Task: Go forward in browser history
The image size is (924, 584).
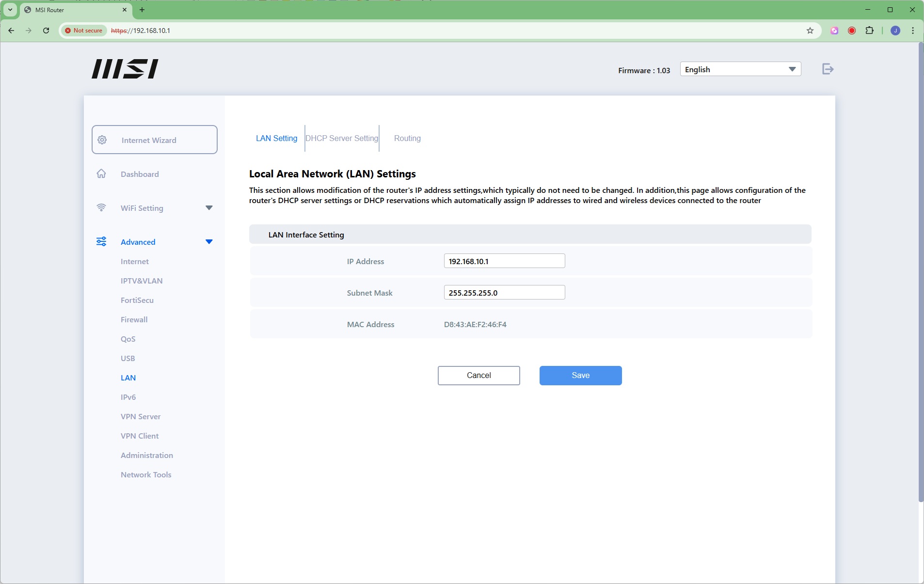Action: click(29, 31)
